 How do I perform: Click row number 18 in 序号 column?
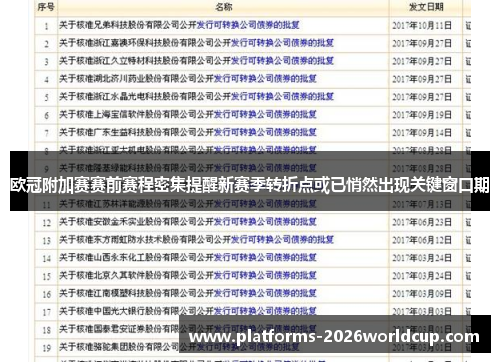46,330
